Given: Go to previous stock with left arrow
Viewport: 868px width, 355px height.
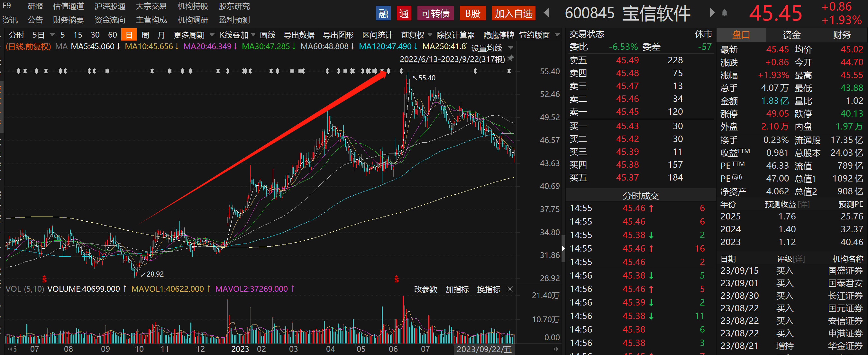Looking at the screenshot, I should (x=546, y=13).
